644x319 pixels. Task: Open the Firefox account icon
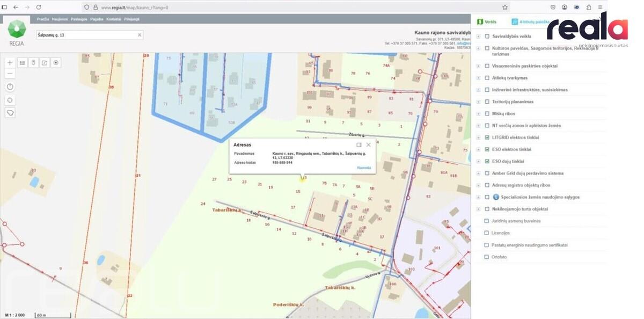pyautogui.click(x=565, y=8)
